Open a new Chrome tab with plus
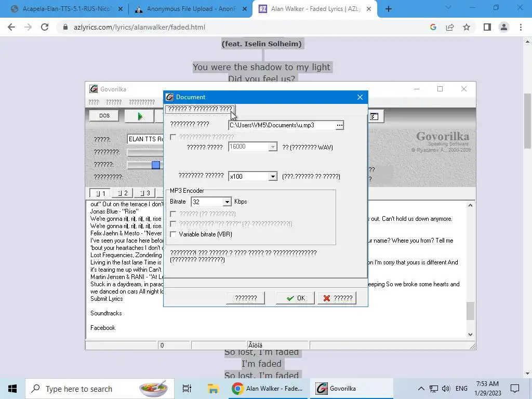Screen dimensions: 532x399 click(x=389, y=9)
